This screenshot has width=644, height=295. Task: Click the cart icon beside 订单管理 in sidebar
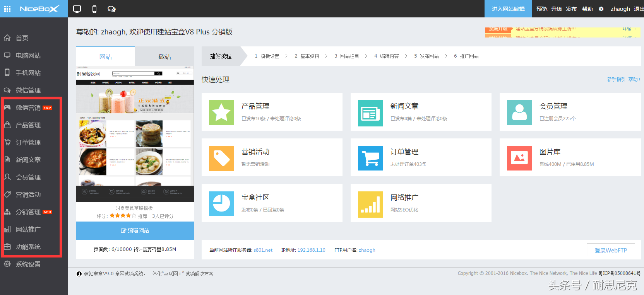[x=7, y=142]
